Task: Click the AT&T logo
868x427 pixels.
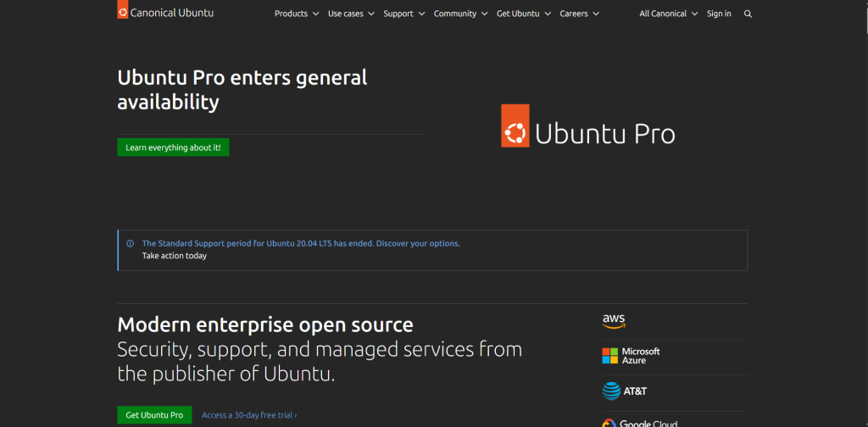Action: coord(625,391)
